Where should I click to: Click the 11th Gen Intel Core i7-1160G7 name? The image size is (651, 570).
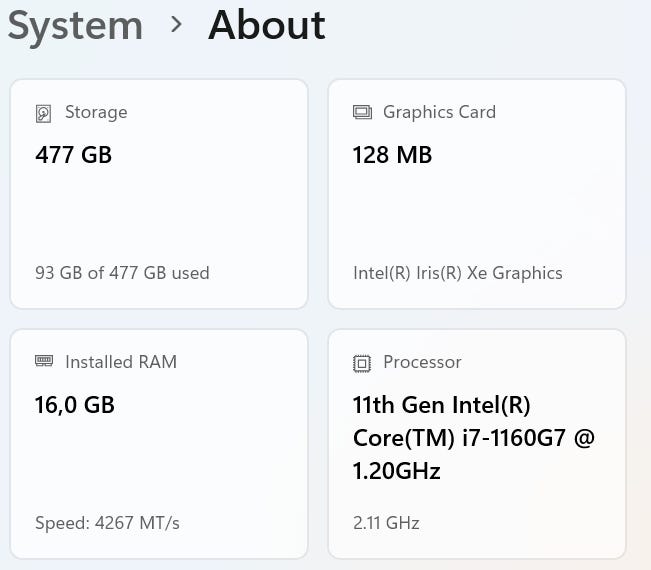[473, 437]
